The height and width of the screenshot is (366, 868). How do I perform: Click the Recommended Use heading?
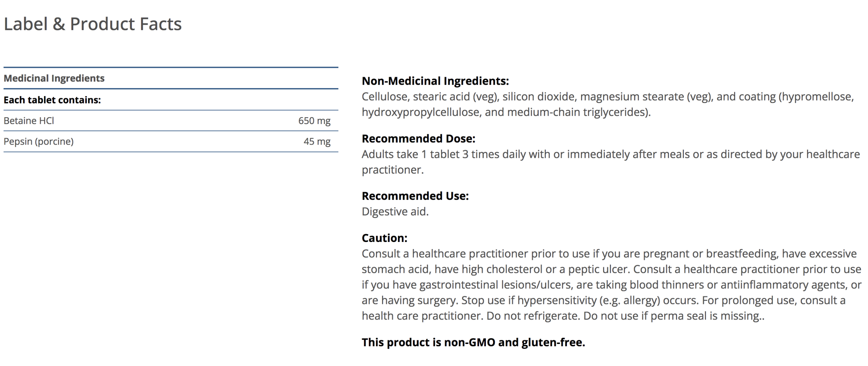click(x=415, y=196)
